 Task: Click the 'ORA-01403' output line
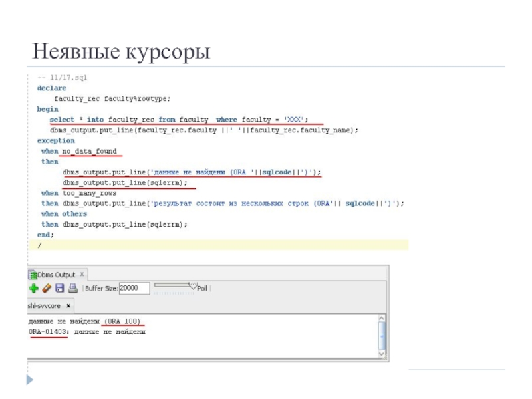(87, 332)
